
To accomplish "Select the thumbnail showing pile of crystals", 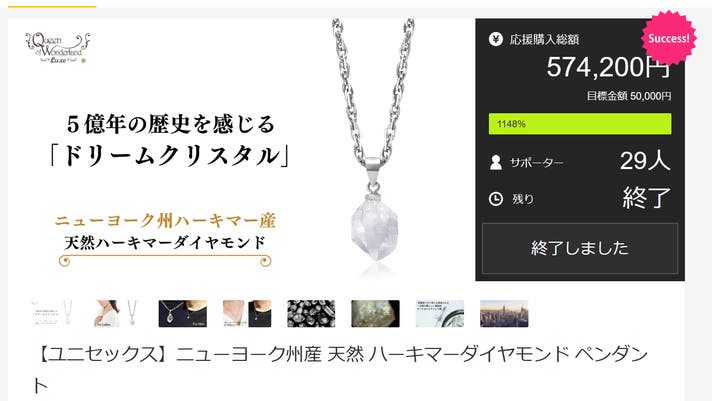I will click(311, 313).
